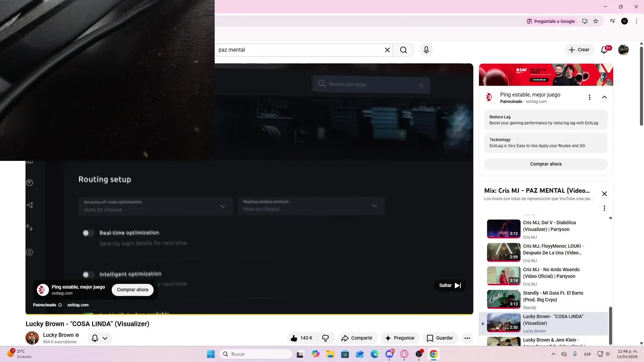Click the Preguntar button

399,338
